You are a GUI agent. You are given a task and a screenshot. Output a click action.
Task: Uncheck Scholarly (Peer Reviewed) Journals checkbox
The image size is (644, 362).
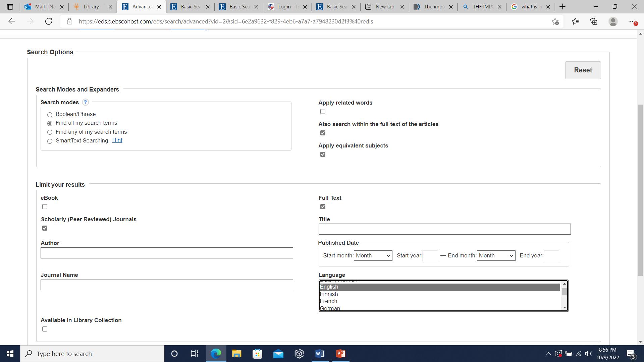(45, 228)
